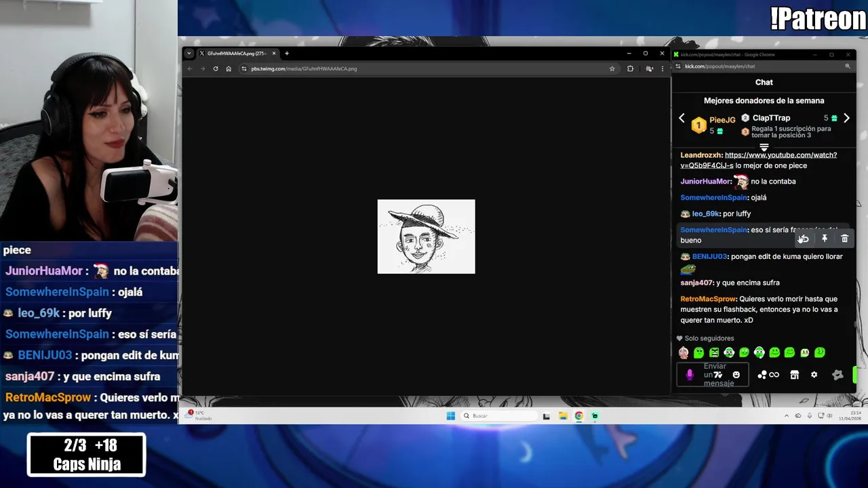Go back in the image browser window
This screenshot has width=868, height=488.
(x=190, y=68)
